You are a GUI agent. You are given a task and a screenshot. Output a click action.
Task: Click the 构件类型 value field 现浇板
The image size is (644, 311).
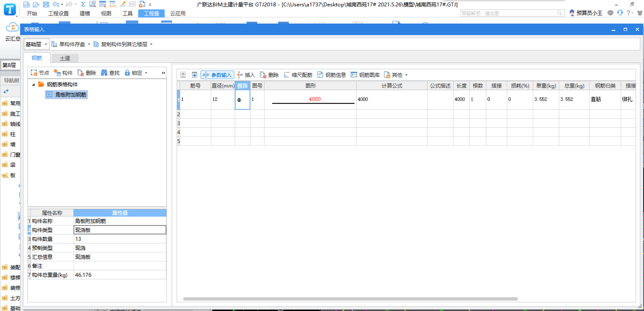[120, 230]
